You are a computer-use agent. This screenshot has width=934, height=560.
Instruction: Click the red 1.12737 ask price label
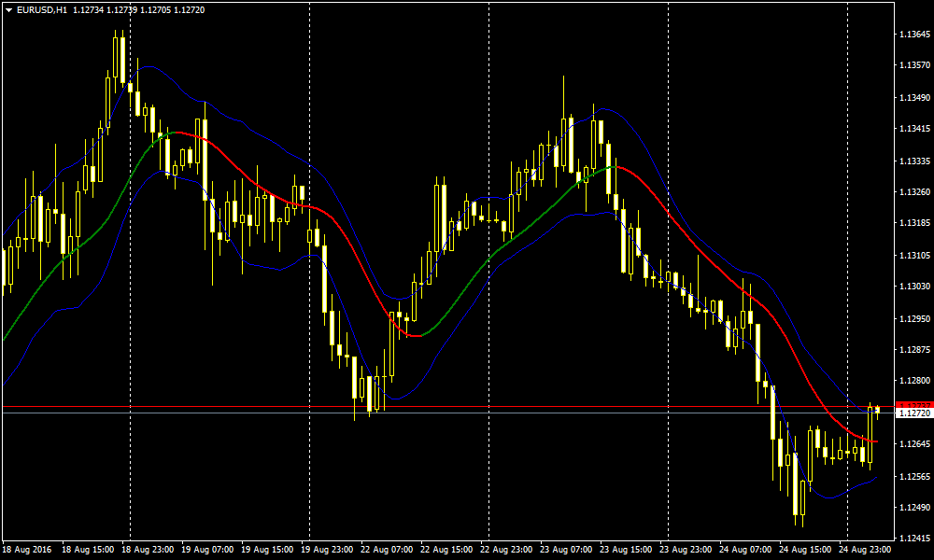(x=913, y=404)
